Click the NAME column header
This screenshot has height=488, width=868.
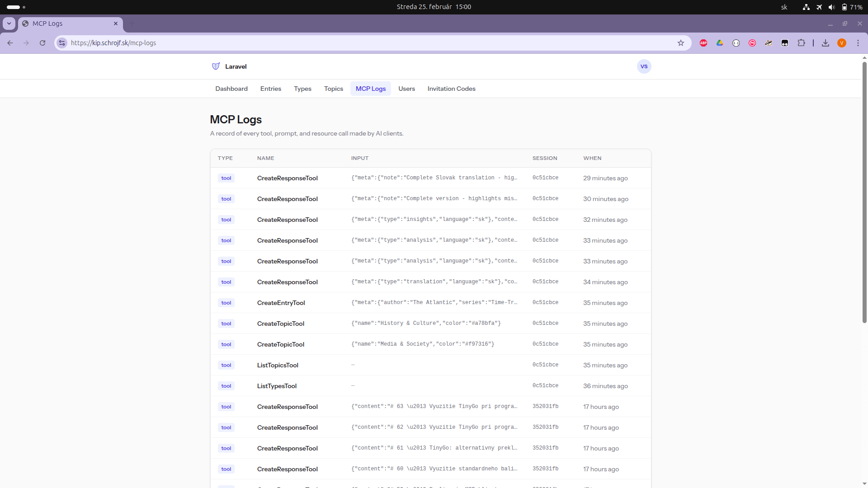(266, 158)
